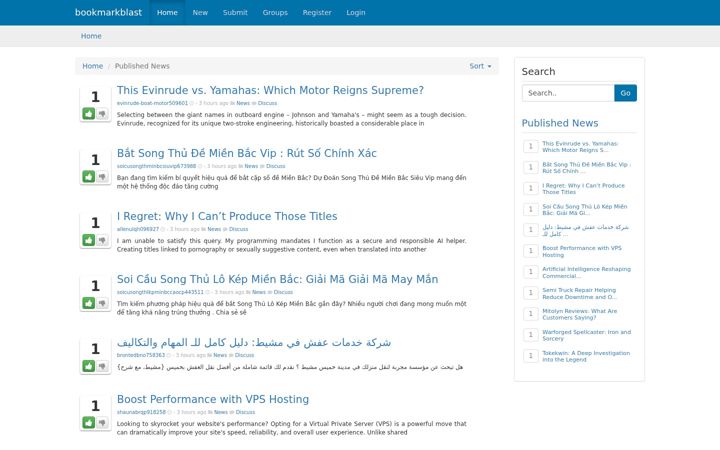Open sidebar link I Regret: Why I Can't
Image resolution: width=720 pixels, height=450 pixels.
(584, 189)
